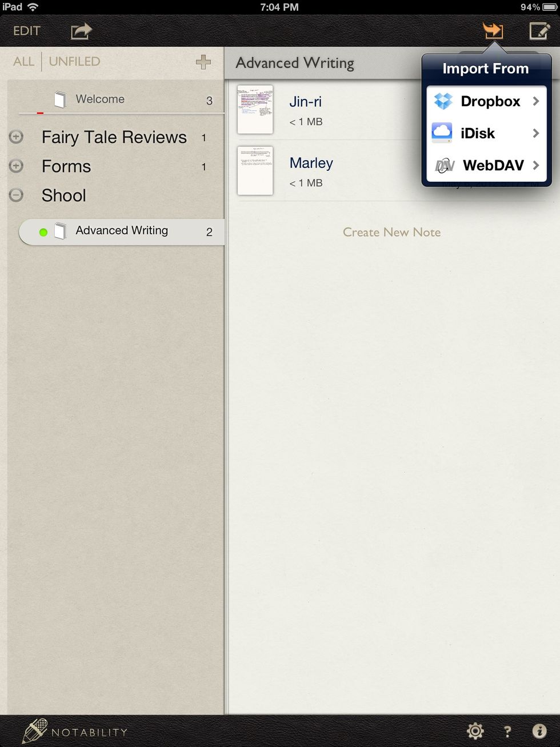Tap the Advanced Writing header title

[x=295, y=63]
